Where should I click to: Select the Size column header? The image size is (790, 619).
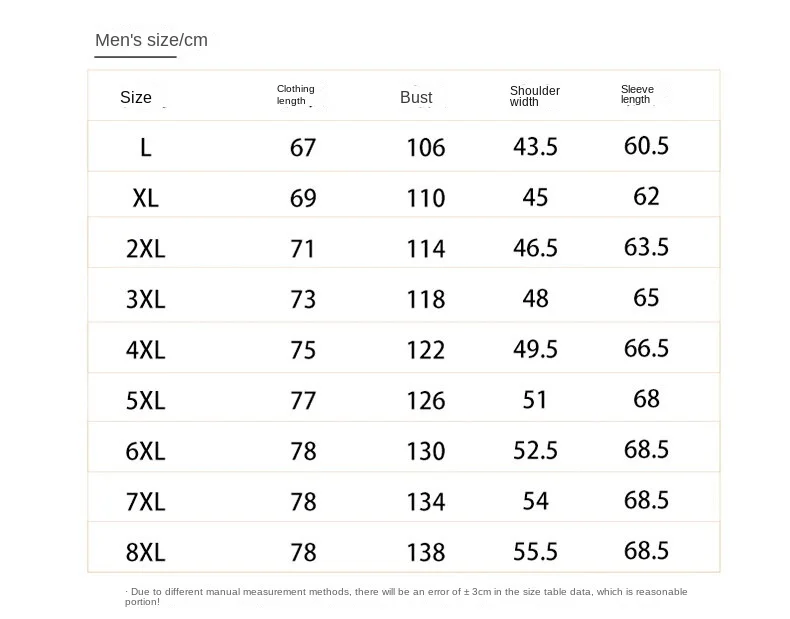(136, 97)
